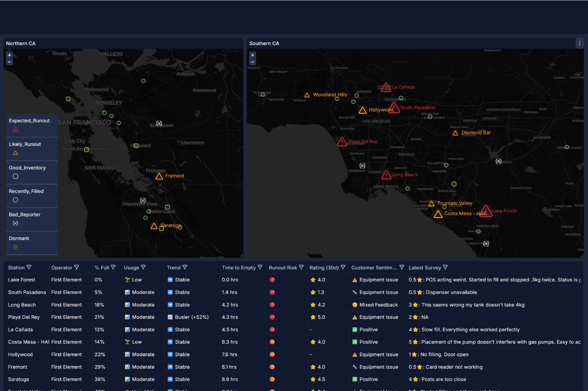Open the Runout Risk column filter

[x=301, y=267]
